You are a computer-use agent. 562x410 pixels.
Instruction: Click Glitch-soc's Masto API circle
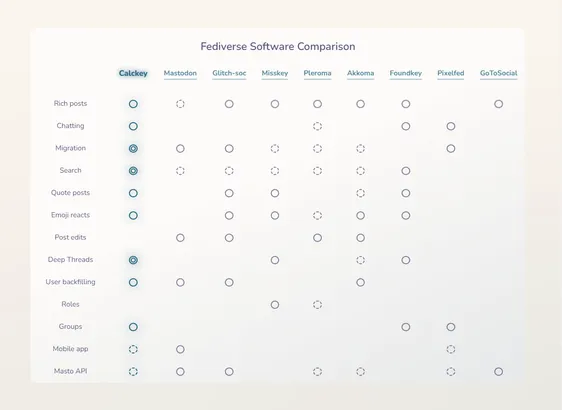pos(229,372)
